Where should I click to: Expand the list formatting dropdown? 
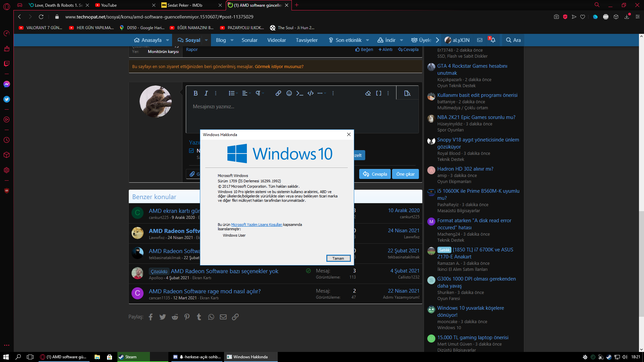(x=233, y=93)
